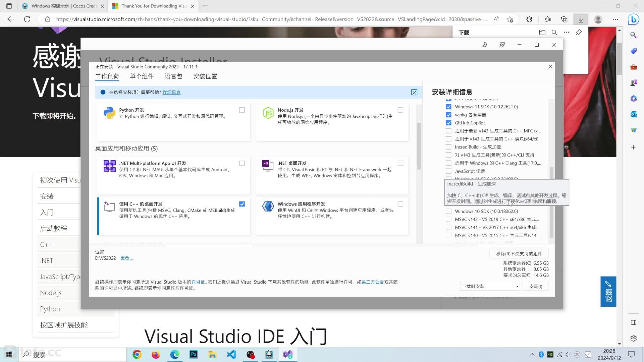Open Firefox from the taskbar

pos(156,354)
